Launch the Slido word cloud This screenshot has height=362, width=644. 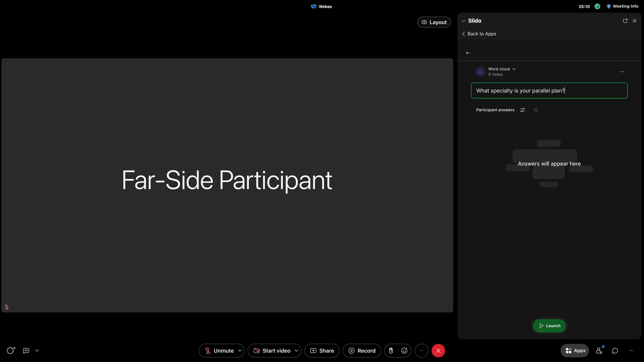click(549, 326)
